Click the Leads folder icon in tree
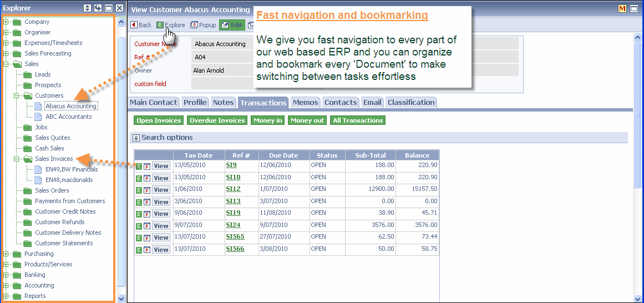The height and width of the screenshot is (303, 644). [x=28, y=74]
